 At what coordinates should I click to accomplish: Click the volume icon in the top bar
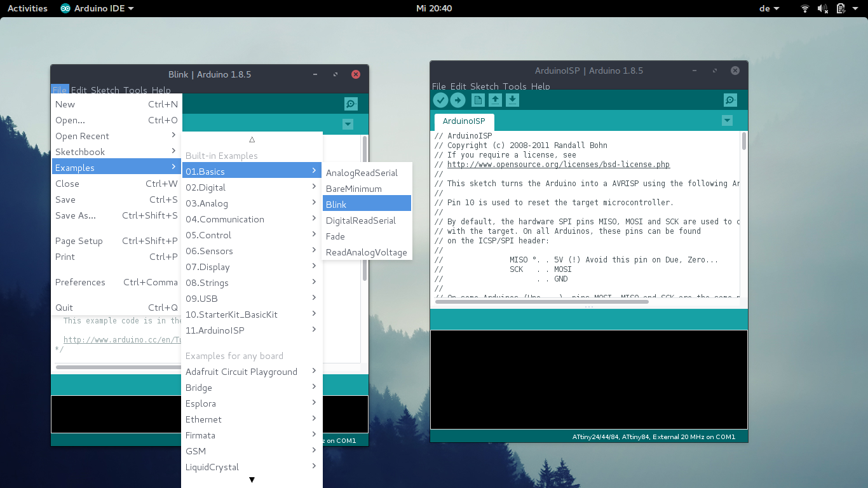tap(823, 8)
